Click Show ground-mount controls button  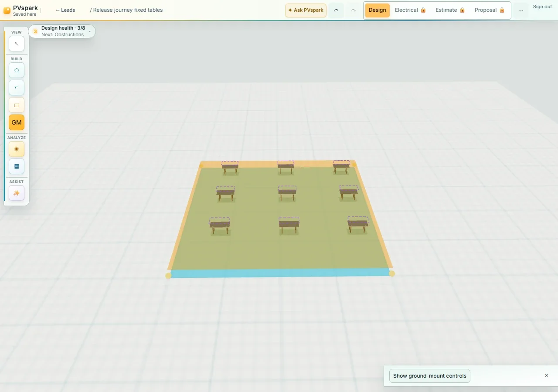pos(430,376)
